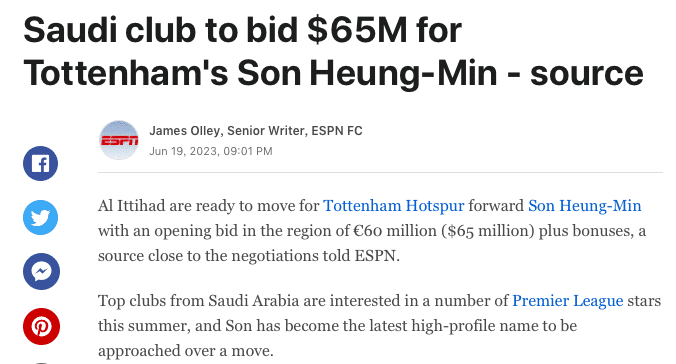The height and width of the screenshot is (364, 676).
Task: Open the Tottenham Hotspur link
Action: click(394, 206)
